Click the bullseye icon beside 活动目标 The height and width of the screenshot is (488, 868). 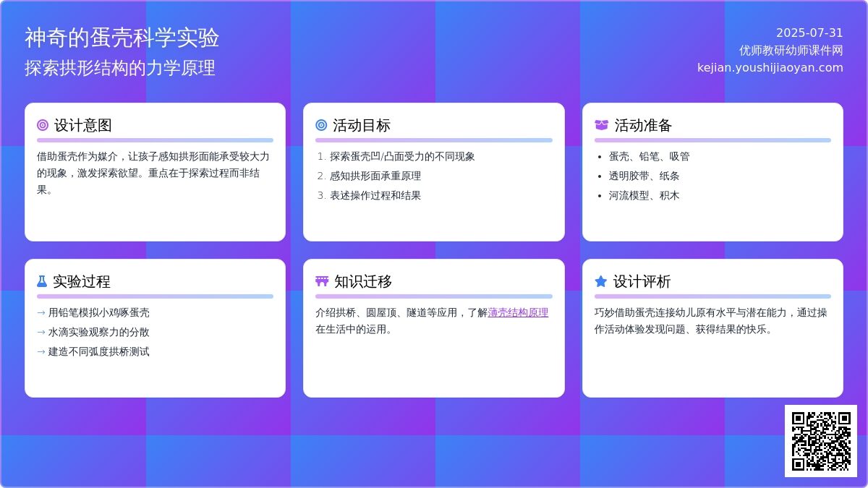click(x=321, y=125)
